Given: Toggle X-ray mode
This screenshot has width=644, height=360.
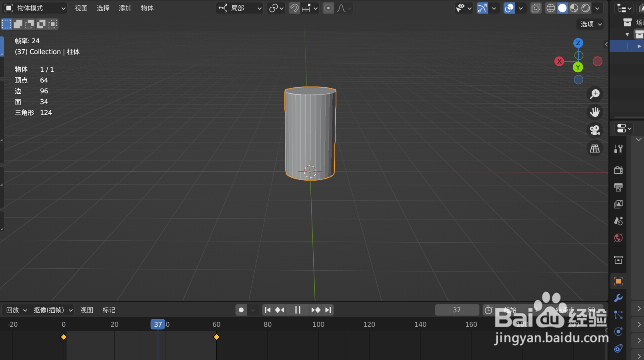Looking at the screenshot, I should click(536, 8).
